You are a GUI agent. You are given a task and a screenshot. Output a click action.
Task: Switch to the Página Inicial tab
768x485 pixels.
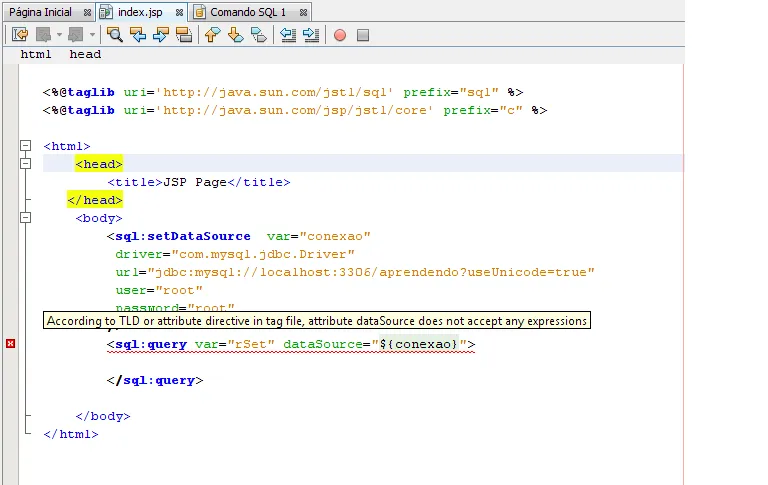tap(40, 12)
